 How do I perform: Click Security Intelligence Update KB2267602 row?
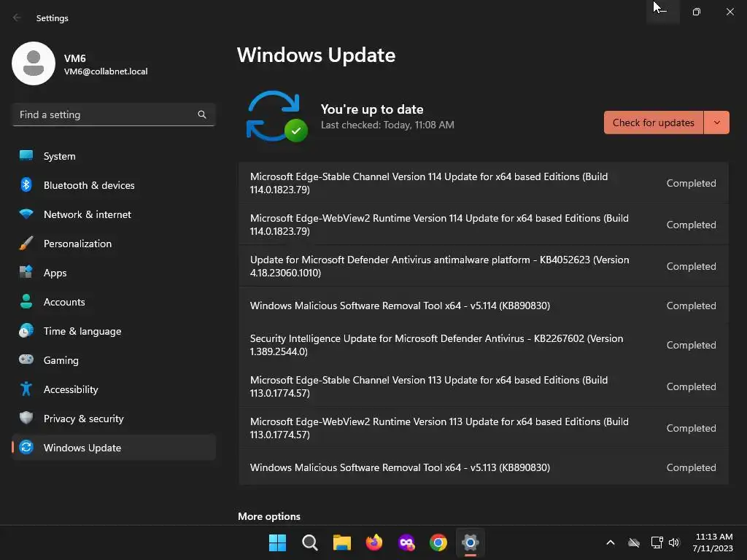[484, 345]
